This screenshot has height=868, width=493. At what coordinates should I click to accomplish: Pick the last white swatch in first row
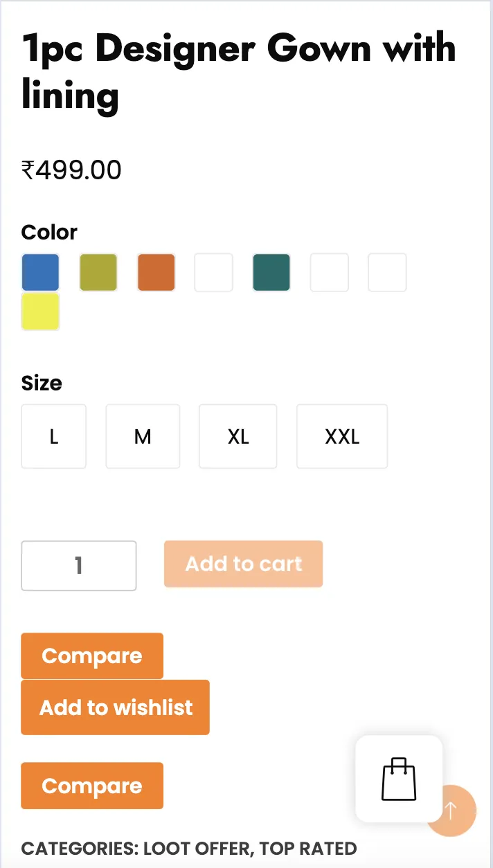(387, 272)
